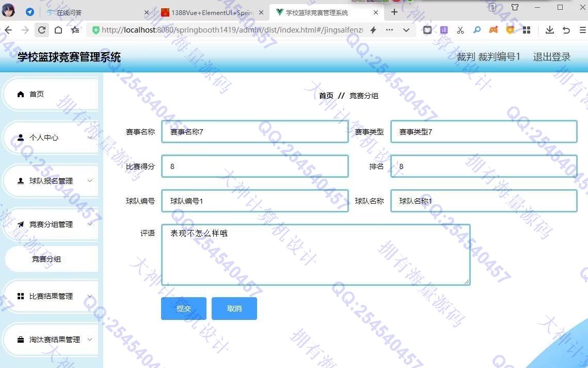Viewport: 588px width, 368px height.
Task: Click the 裁判 裁判编号1 user label
Action: coord(488,57)
